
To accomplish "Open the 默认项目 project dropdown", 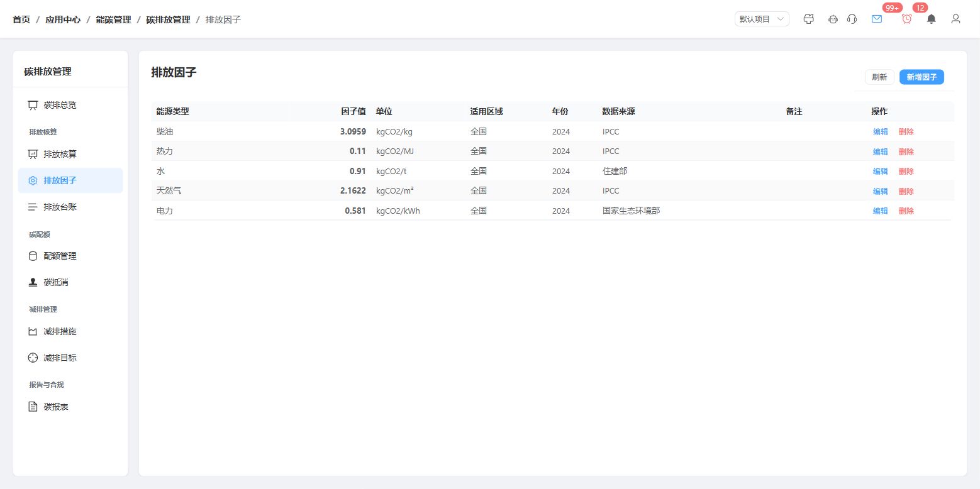I will tap(762, 19).
